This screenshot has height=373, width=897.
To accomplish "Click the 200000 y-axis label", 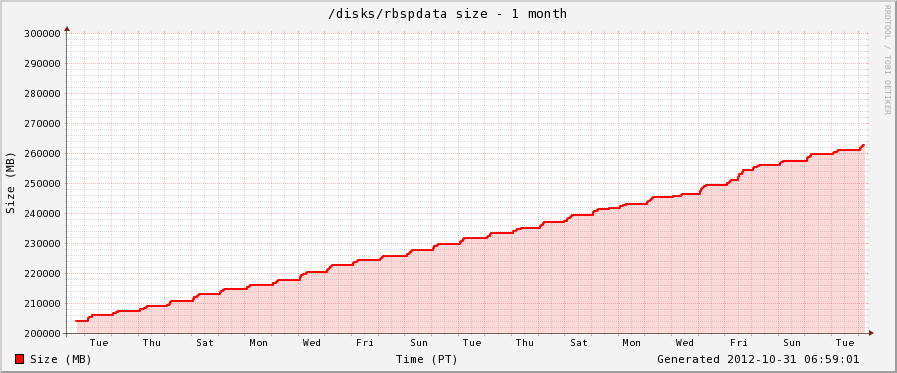I will tap(42, 334).
